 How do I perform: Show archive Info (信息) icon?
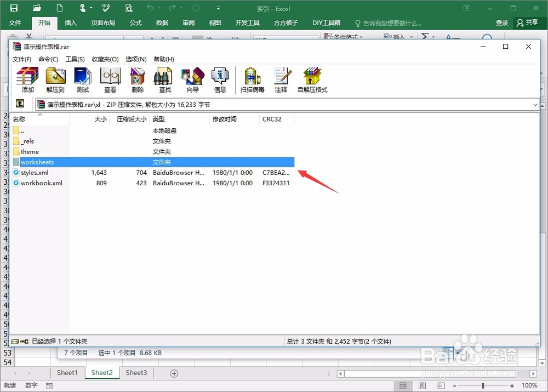tap(220, 80)
